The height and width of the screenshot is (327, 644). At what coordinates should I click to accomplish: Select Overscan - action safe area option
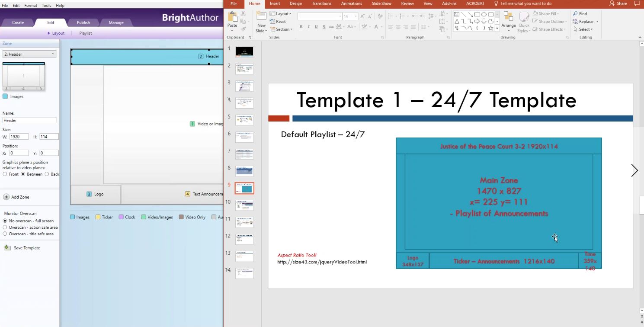[5, 227]
